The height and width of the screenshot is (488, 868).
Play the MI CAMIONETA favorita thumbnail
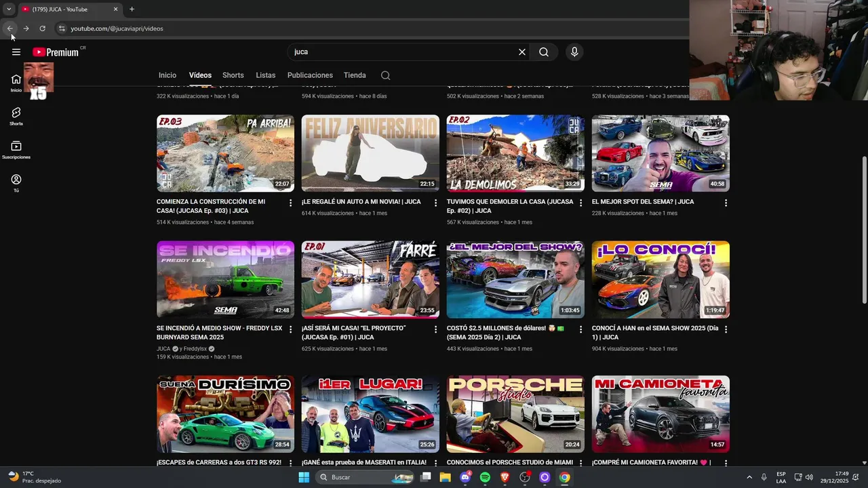pos(660,414)
